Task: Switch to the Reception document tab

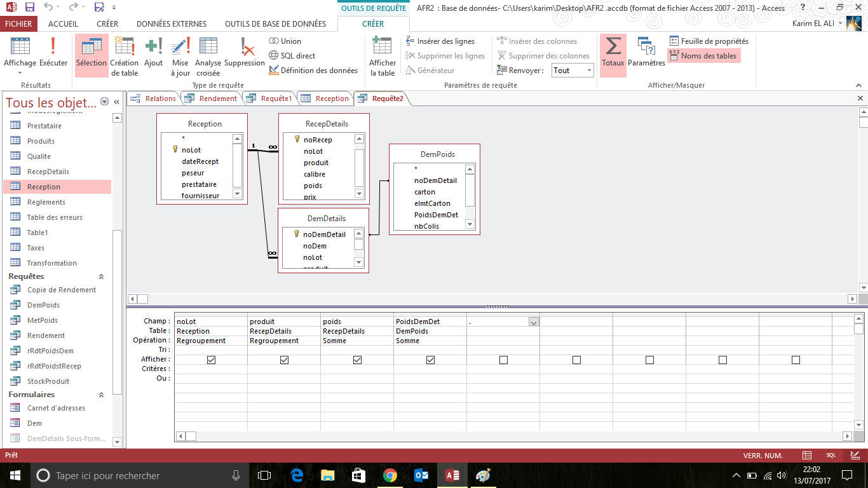Action: pyautogui.click(x=325, y=98)
